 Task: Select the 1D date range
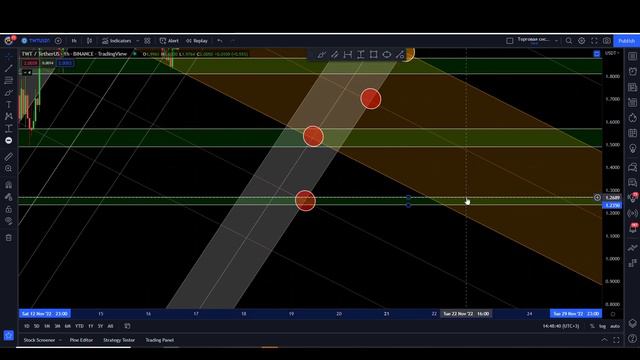tap(27, 326)
